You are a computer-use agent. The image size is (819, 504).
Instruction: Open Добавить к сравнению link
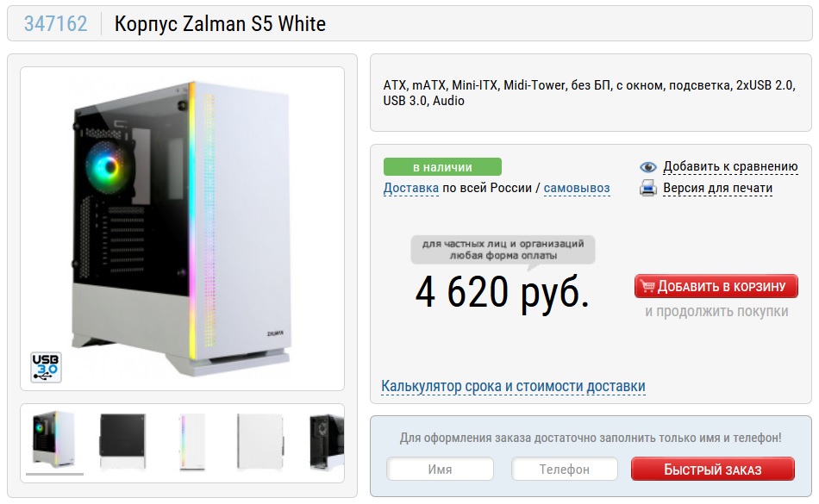730,166
